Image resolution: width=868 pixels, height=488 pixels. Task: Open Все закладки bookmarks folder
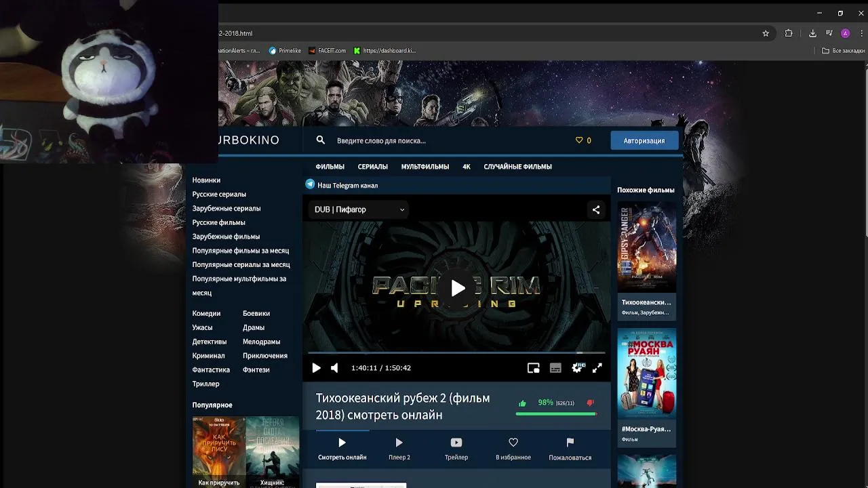point(843,50)
